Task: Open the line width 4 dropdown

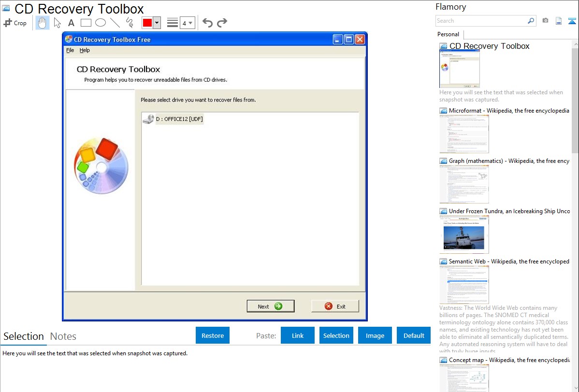Action: tap(187, 23)
